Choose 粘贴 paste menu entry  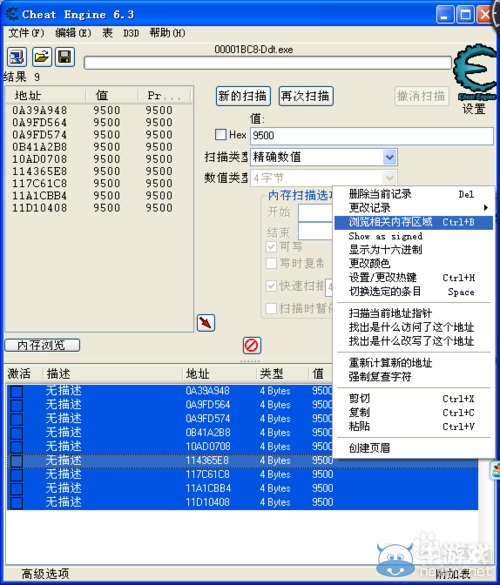click(413, 426)
